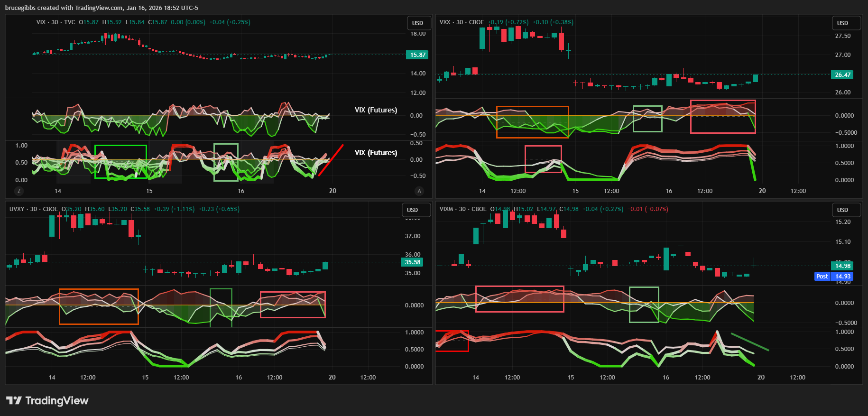Select the dark green trendline in the VIXM lower pane
868x416 pixels.
click(750, 342)
